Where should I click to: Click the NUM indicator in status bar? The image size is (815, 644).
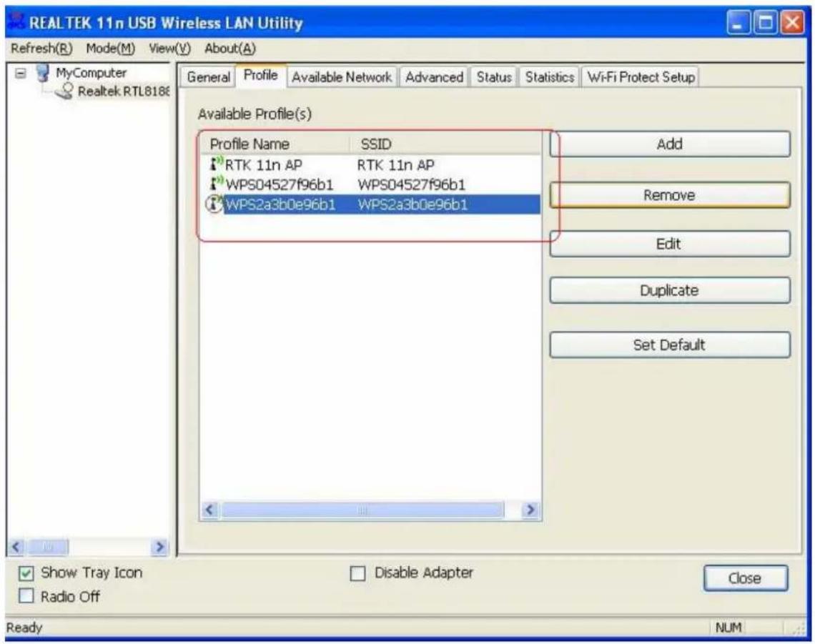pyautogui.click(x=728, y=628)
